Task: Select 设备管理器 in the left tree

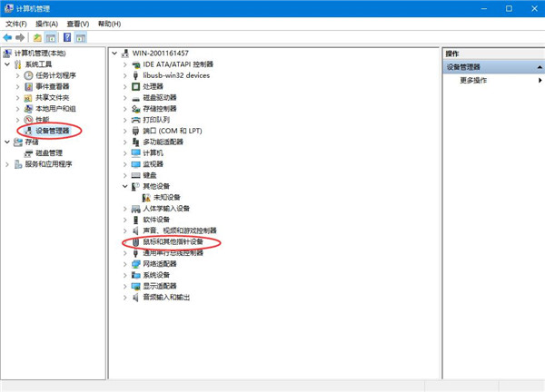Action: [x=53, y=131]
